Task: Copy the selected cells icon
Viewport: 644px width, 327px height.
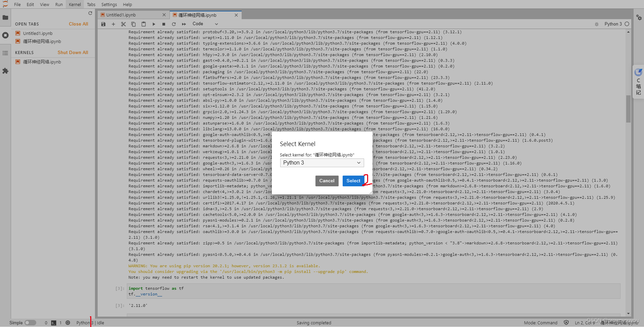Action: 134,24
